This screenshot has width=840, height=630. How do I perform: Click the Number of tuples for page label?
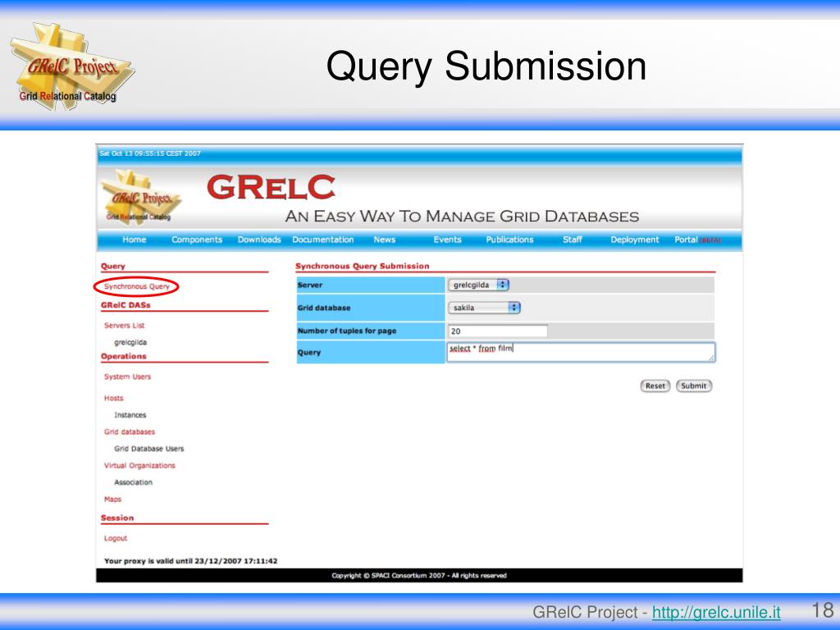click(x=347, y=331)
